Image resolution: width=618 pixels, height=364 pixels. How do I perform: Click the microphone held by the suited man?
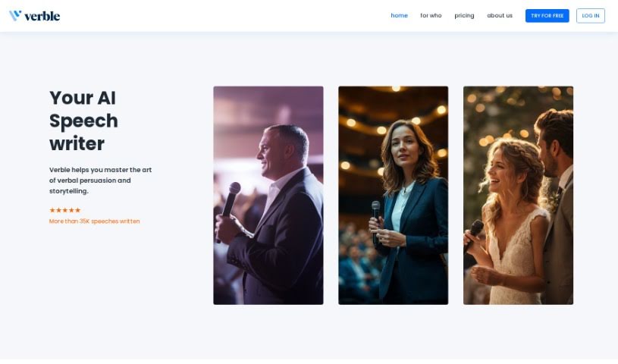click(229, 209)
